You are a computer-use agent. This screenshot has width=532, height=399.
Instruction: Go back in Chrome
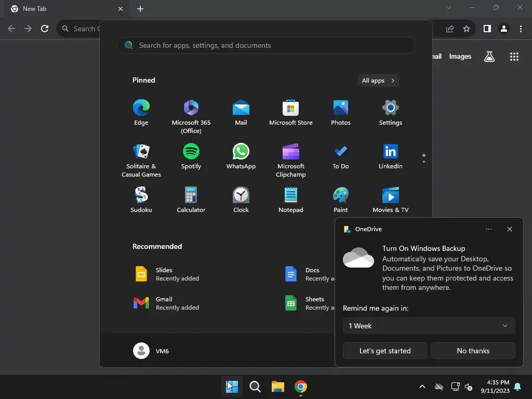coord(11,29)
